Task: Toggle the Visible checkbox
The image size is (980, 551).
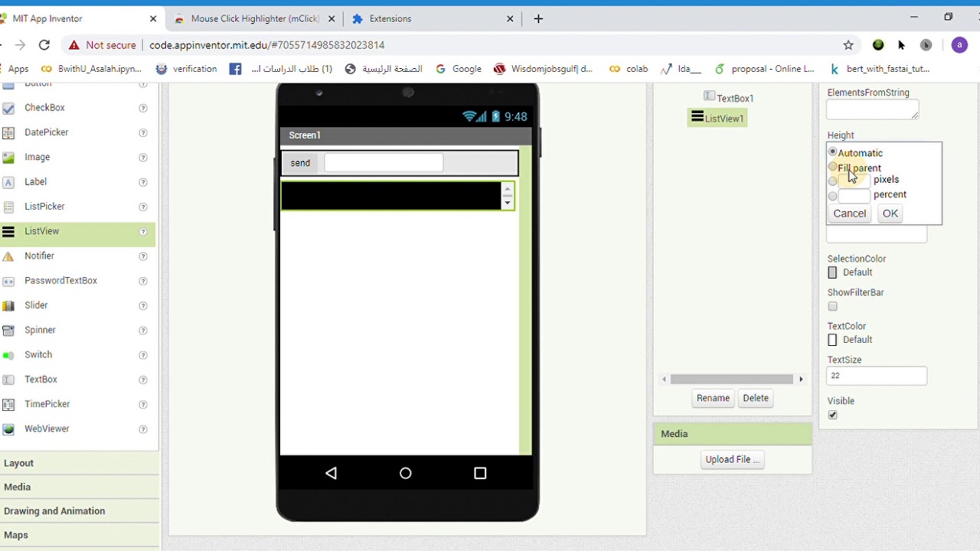Action: (833, 415)
